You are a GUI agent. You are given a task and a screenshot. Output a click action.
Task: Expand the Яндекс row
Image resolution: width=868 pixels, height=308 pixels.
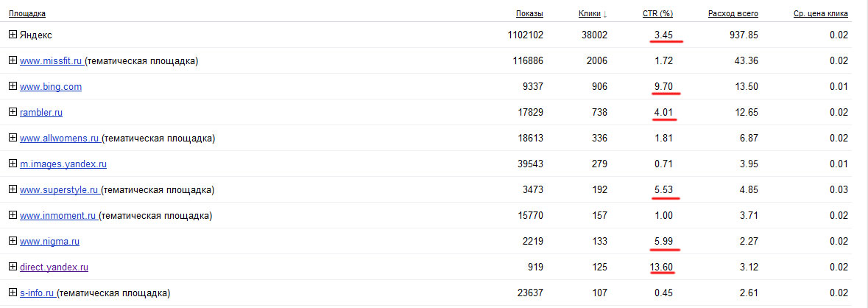tap(13, 35)
